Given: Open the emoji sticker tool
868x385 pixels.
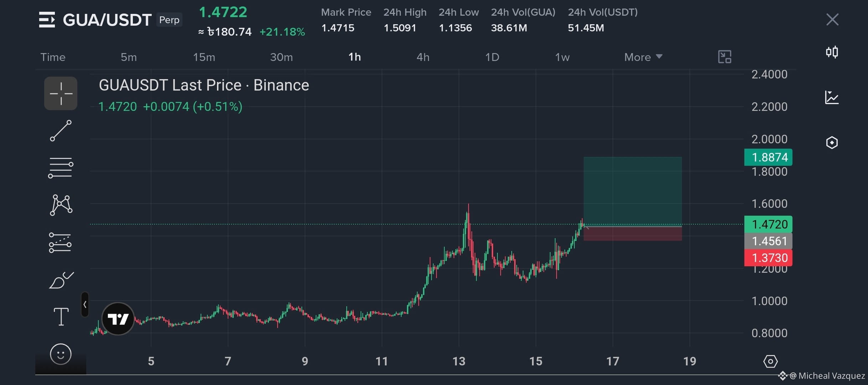Looking at the screenshot, I should 61,354.
